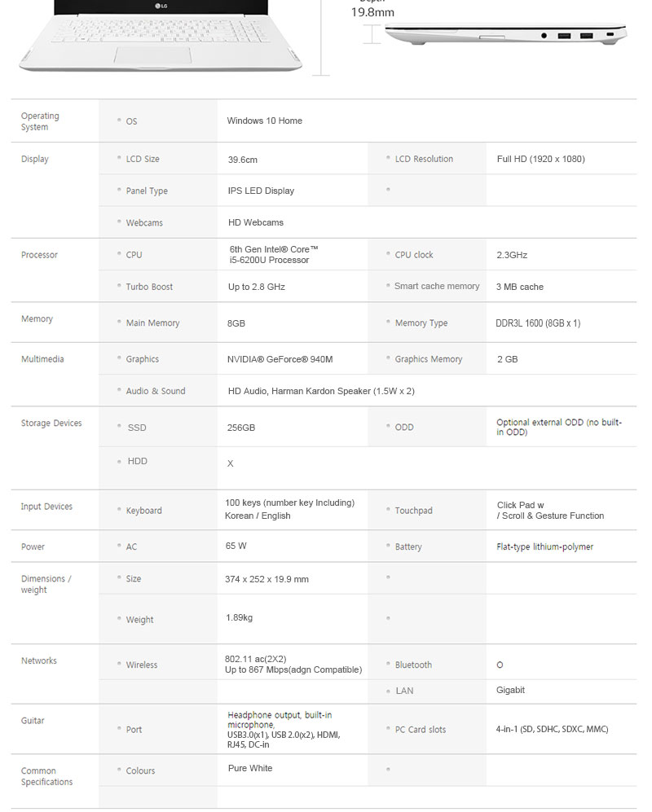Click the bullet beside the OS label
Screen dimensions: 652x812
tap(119, 121)
